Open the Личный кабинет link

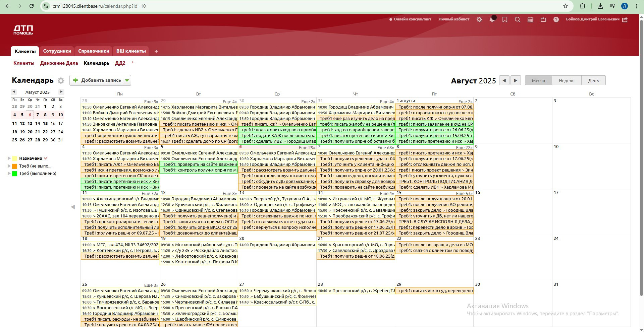point(454,19)
